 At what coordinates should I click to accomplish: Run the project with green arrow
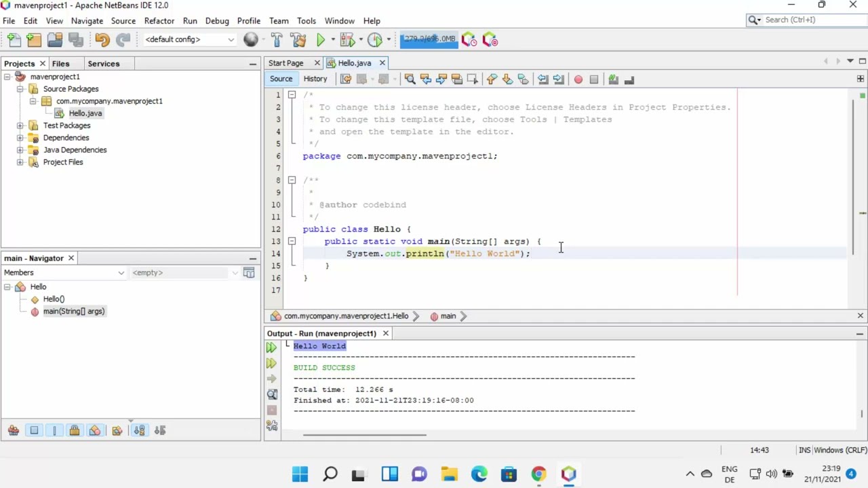pyautogui.click(x=321, y=40)
